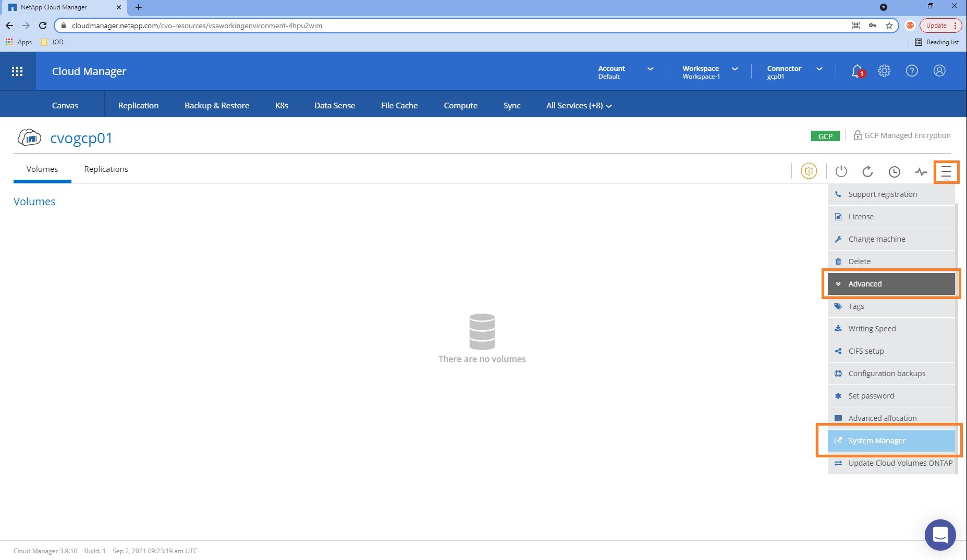Switch to the Replications tab
Screen dimensions: 967x560
pyautogui.click(x=106, y=169)
